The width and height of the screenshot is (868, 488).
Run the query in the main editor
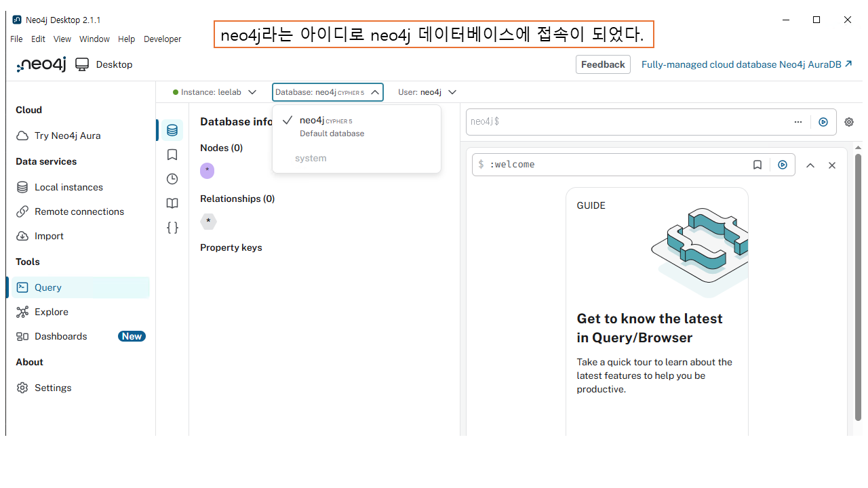click(x=823, y=122)
